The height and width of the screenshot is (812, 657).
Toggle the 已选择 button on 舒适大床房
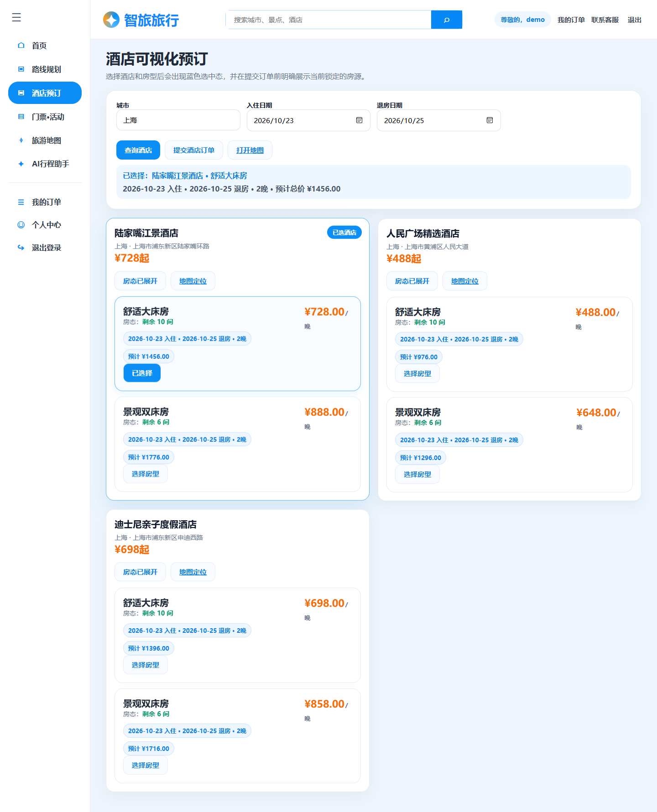(x=142, y=373)
